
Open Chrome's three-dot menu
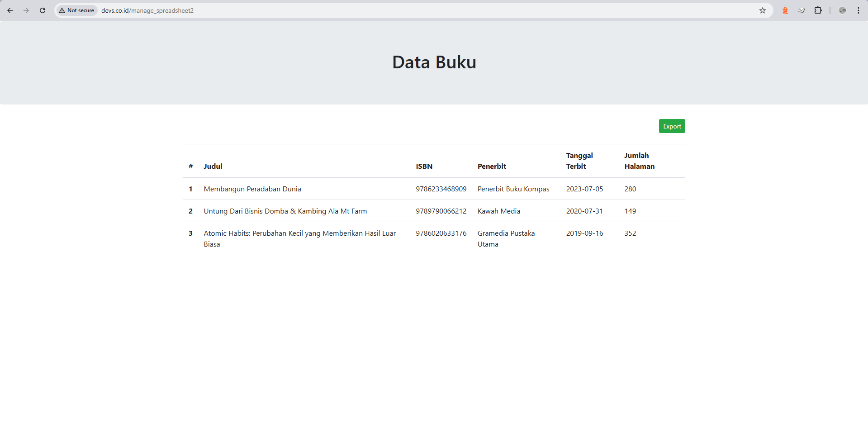click(859, 10)
